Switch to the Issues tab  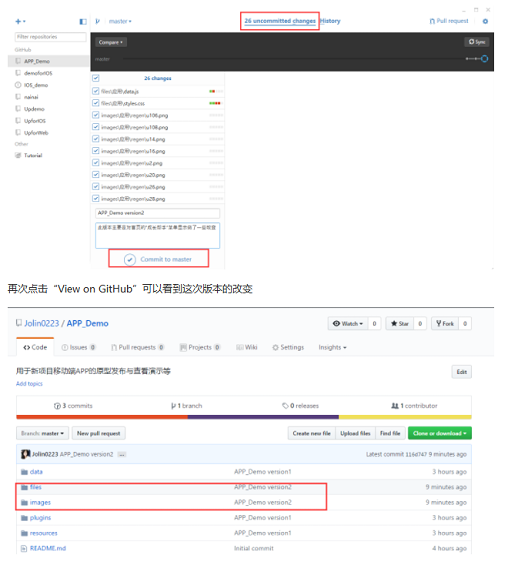click(79, 347)
